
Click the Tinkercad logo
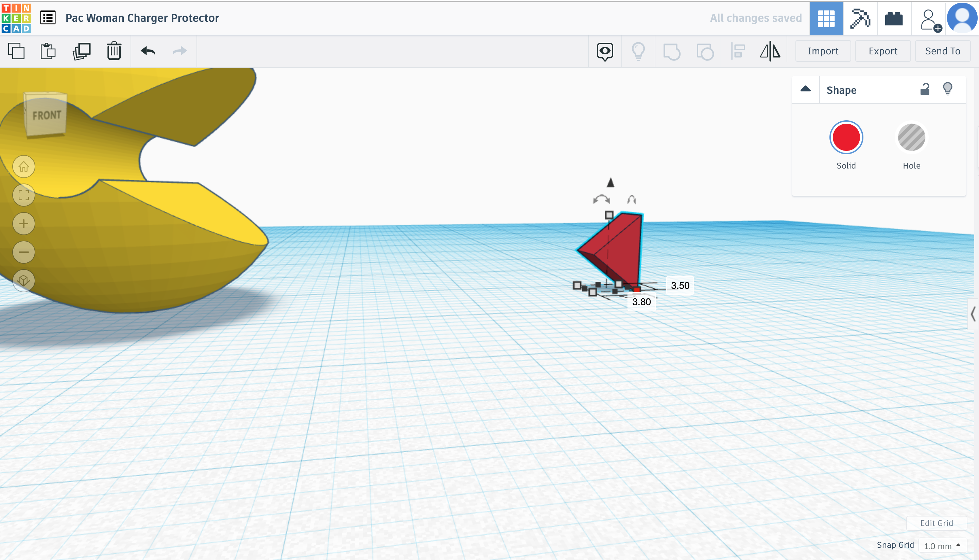click(16, 18)
